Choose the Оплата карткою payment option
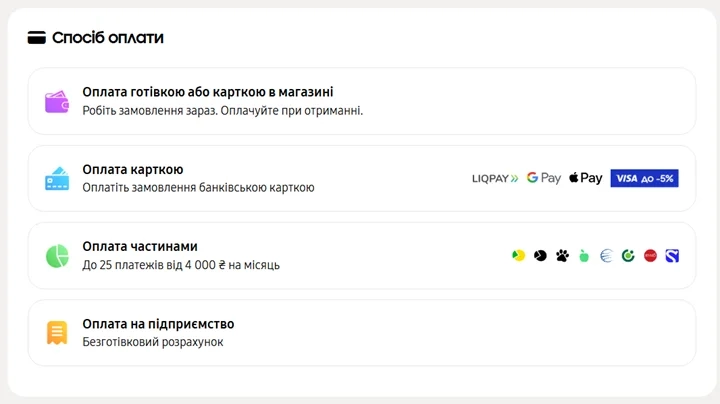This screenshot has height=404, width=720. pos(133,170)
